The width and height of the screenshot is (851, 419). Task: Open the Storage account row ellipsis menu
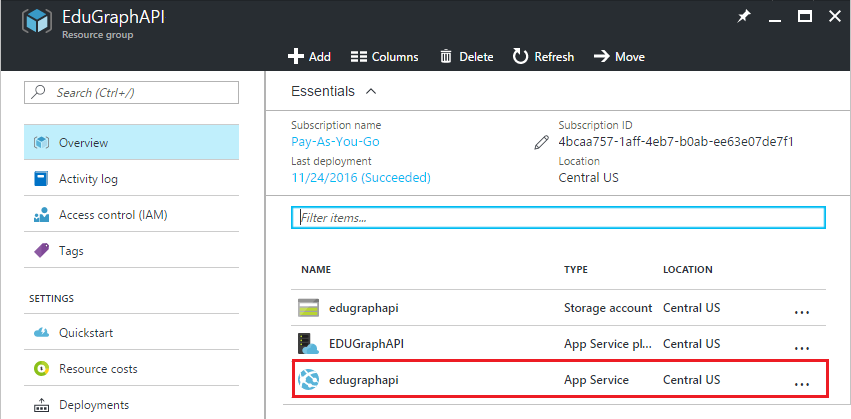tap(802, 312)
